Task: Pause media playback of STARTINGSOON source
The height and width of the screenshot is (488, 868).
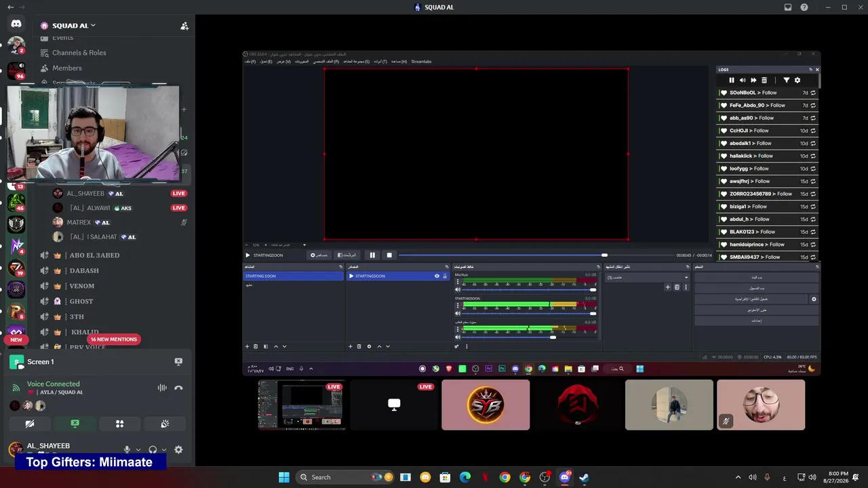Action: [x=372, y=255]
